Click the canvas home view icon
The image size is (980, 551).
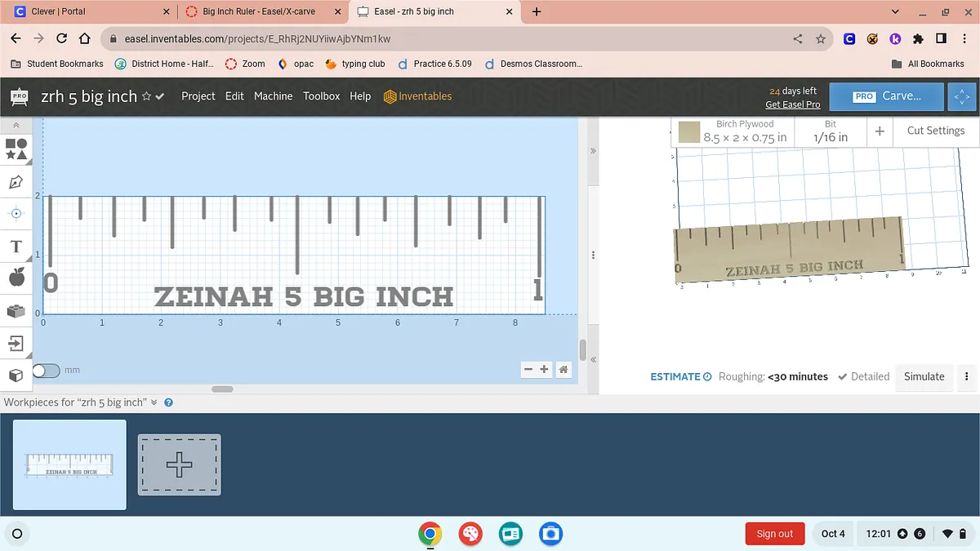[563, 370]
